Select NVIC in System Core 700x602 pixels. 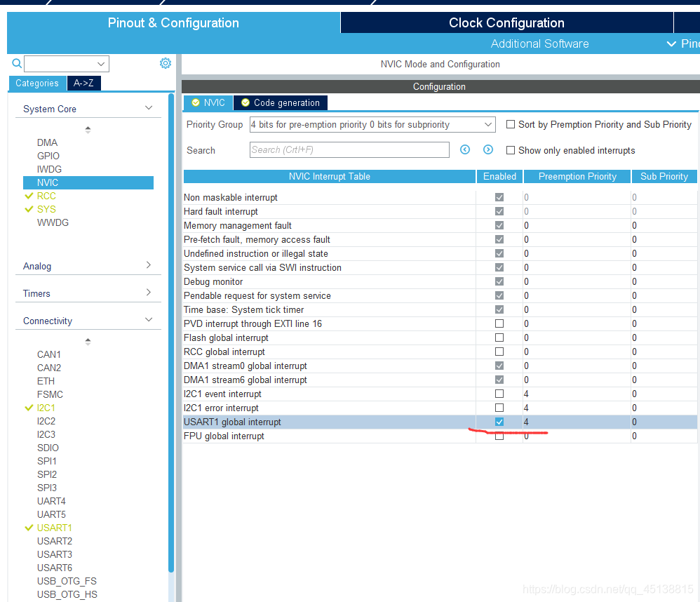[88, 182]
